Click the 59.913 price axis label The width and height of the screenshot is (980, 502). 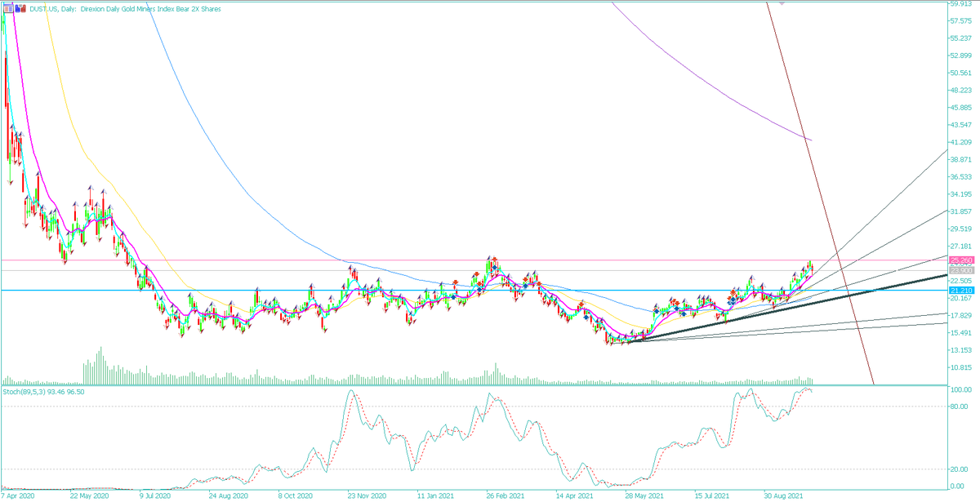tap(962, 4)
